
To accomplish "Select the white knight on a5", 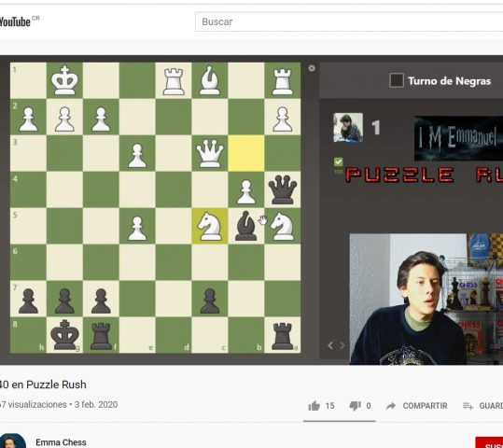I will tap(282, 227).
